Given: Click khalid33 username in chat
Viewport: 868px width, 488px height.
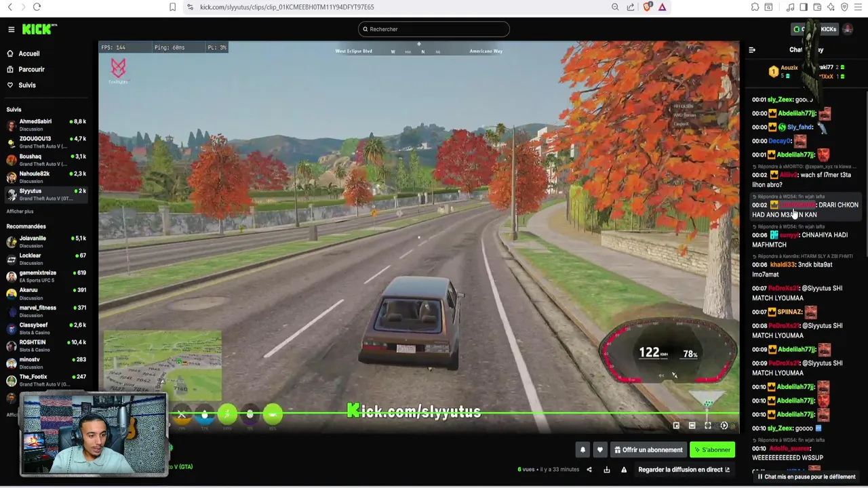Looking at the screenshot, I should [782, 265].
